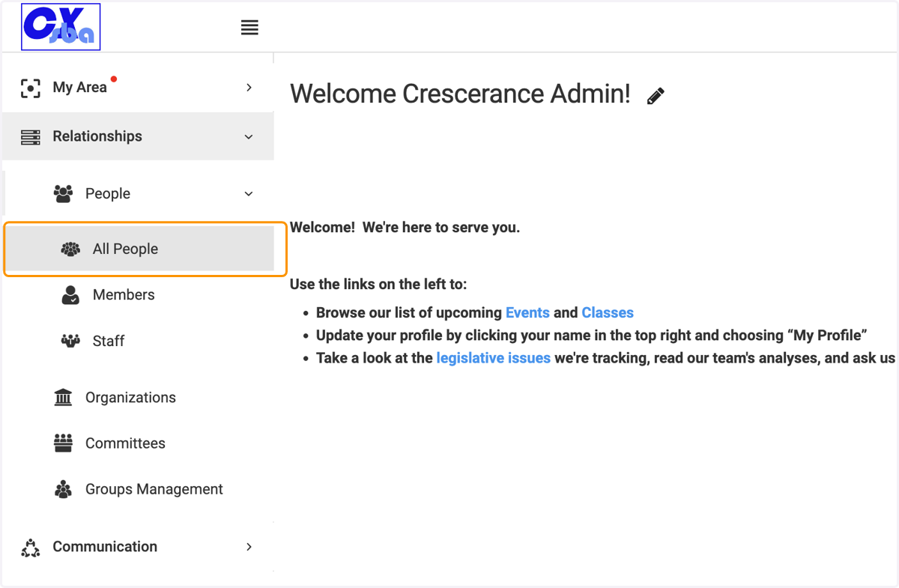Click the Relationships server icon
The image size is (899, 588).
[x=30, y=137]
